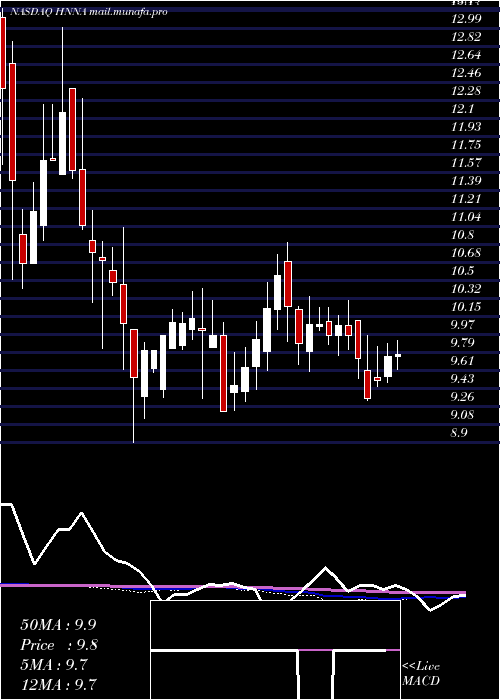This screenshot has width=500, height=700.
Task: Select the 9.43 price axis label
Action: (462, 379)
